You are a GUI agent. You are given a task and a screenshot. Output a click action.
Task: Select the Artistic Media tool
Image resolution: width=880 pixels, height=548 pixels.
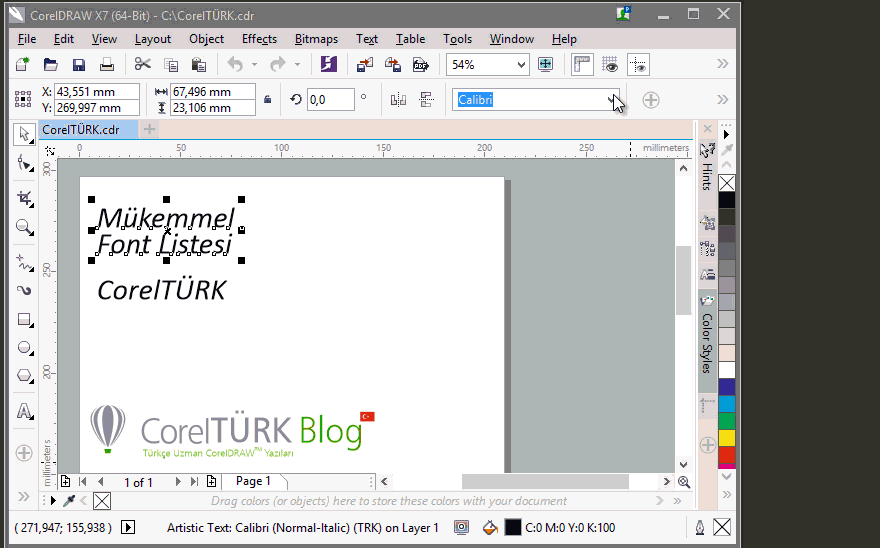point(24,290)
